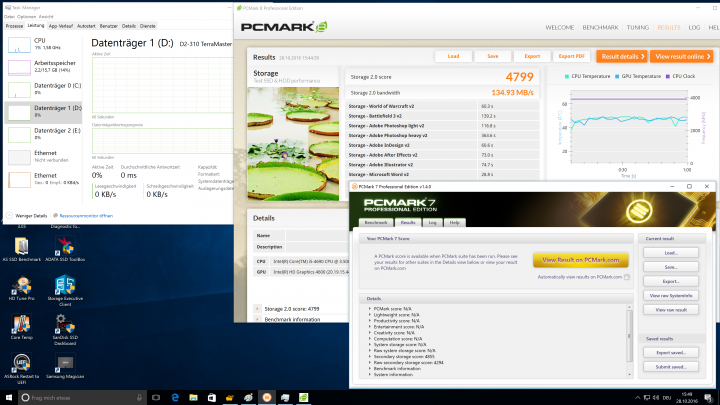Launch Storage Executive Client desktop shortcut
The image size is (720, 405).
click(65, 290)
